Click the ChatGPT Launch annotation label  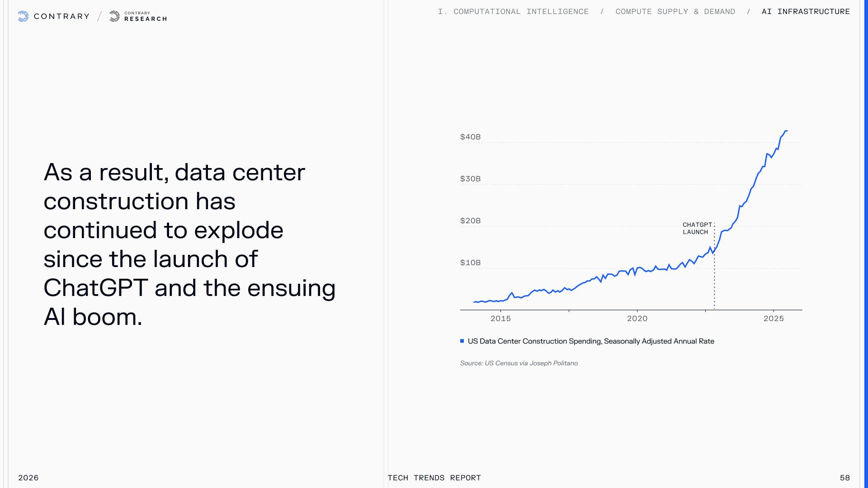pyautogui.click(x=697, y=228)
